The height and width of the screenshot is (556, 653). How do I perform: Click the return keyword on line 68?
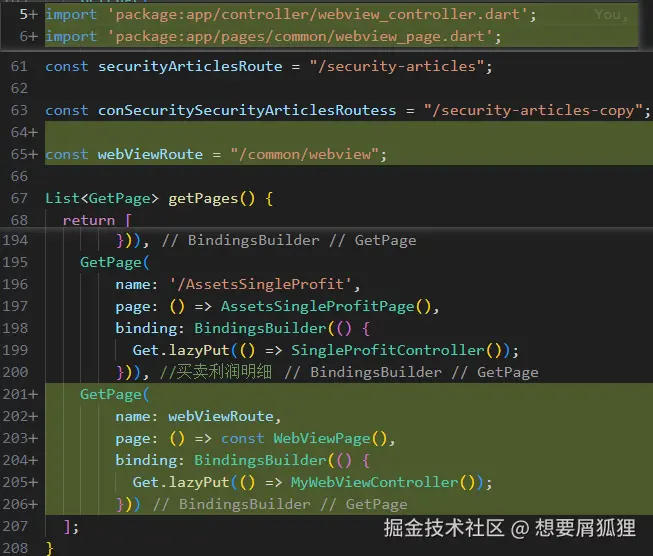pos(89,220)
